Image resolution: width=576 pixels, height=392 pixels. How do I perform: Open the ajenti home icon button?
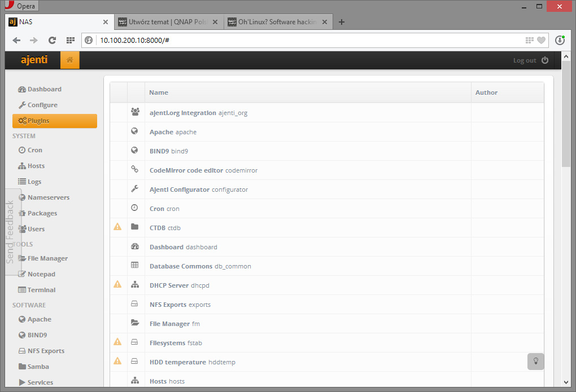(x=70, y=60)
